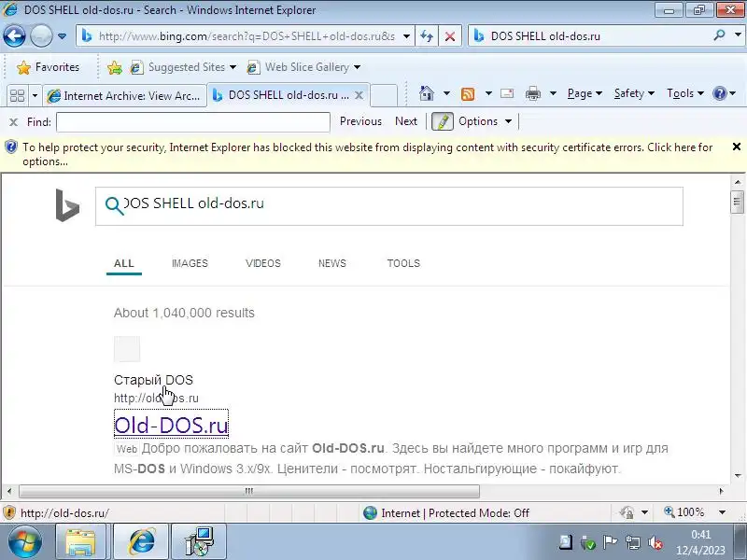The height and width of the screenshot is (560, 747).
Task: Click the Read Mail icon
Action: click(507, 93)
